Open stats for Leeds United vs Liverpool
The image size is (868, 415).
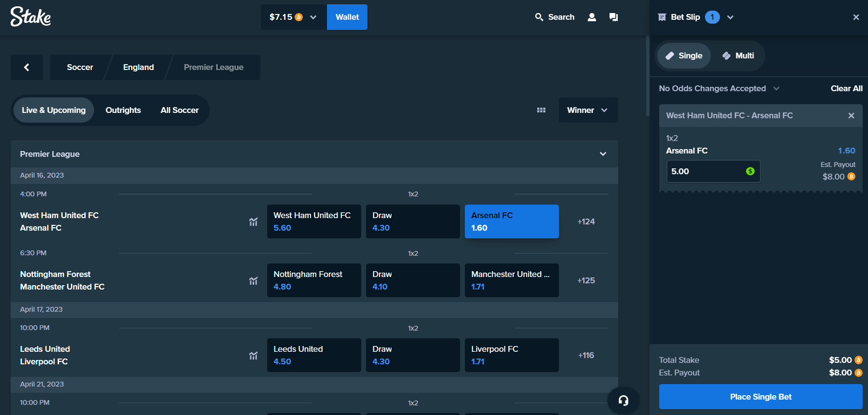tap(253, 356)
